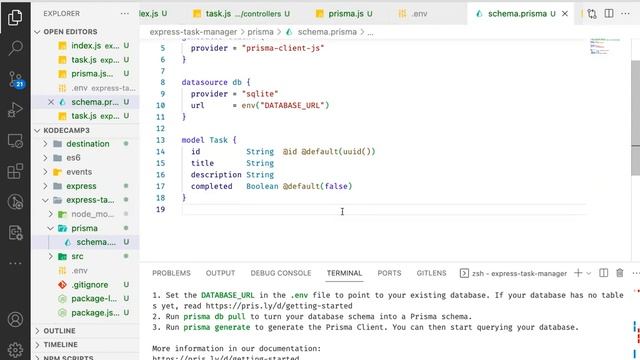
Task: Switch to the index.js editor tab
Action: click(x=153, y=13)
